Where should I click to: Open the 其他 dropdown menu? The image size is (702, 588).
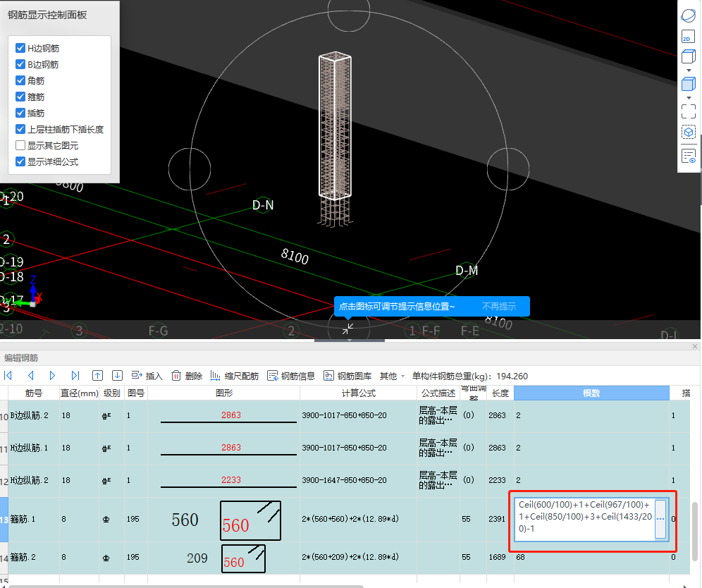pyautogui.click(x=392, y=376)
